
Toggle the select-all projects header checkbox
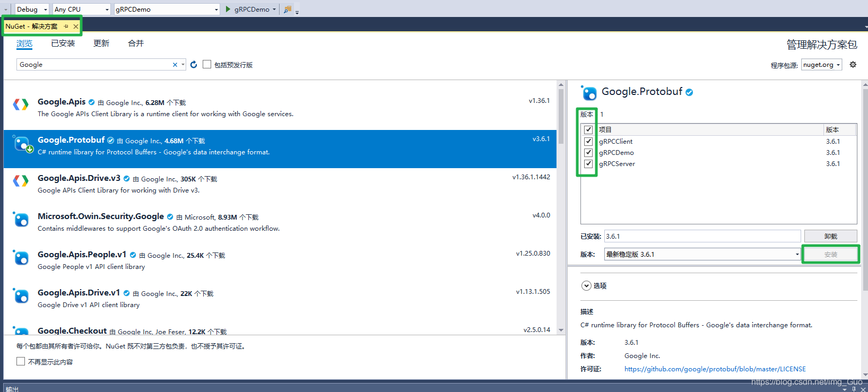[x=588, y=129]
